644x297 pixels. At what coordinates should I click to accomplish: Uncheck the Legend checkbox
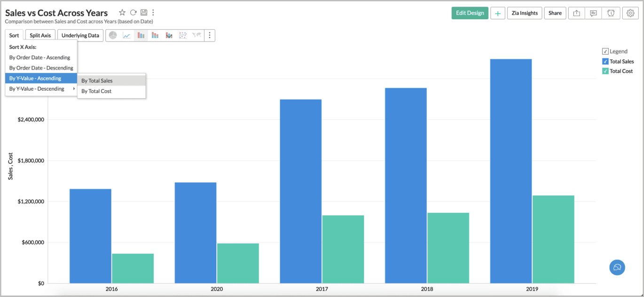[605, 51]
